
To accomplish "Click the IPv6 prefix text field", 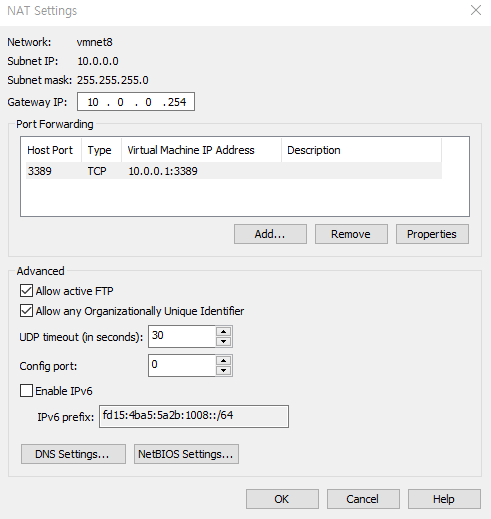I will tap(194, 416).
